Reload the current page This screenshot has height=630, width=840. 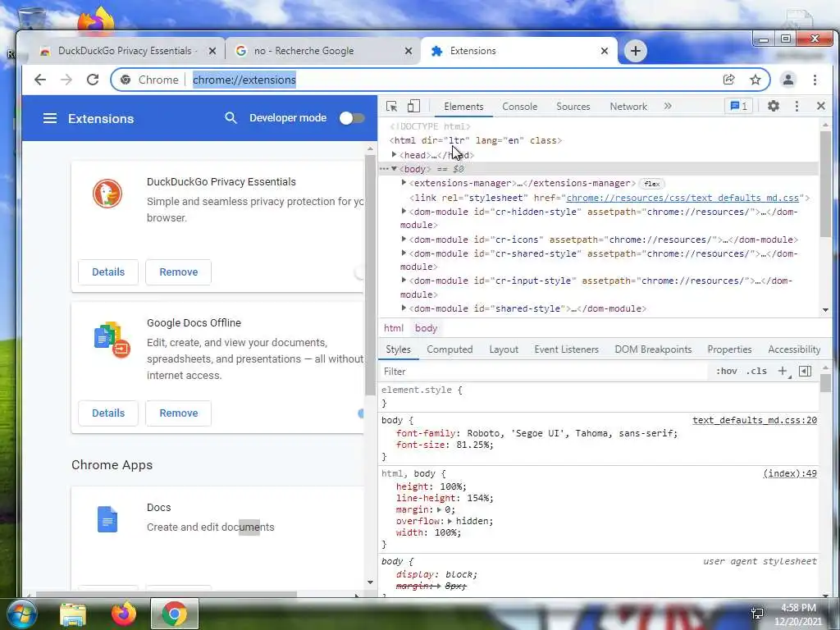click(93, 80)
